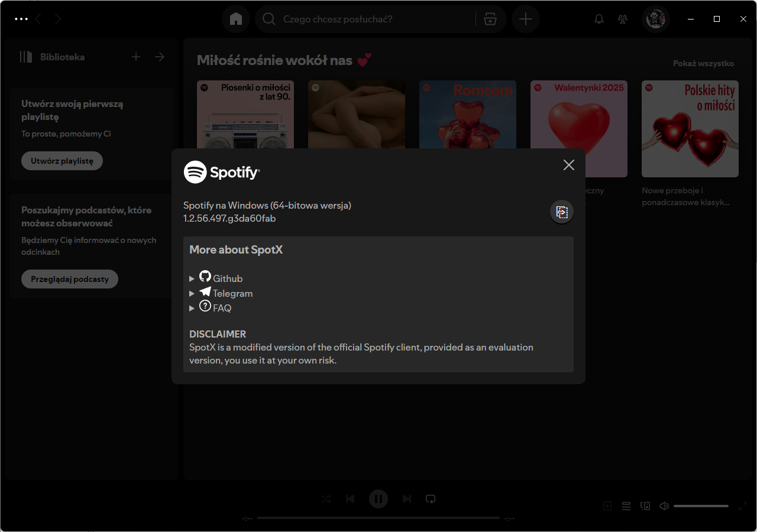The image size is (757, 532).
Task: Expand the Github section
Action: [216, 278]
